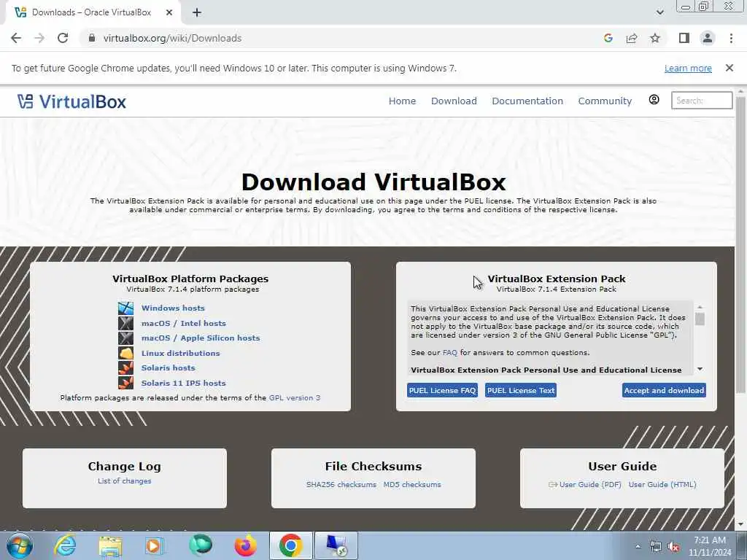Open the Community menu item
This screenshot has width=747, height=560.
coord(605,101)
